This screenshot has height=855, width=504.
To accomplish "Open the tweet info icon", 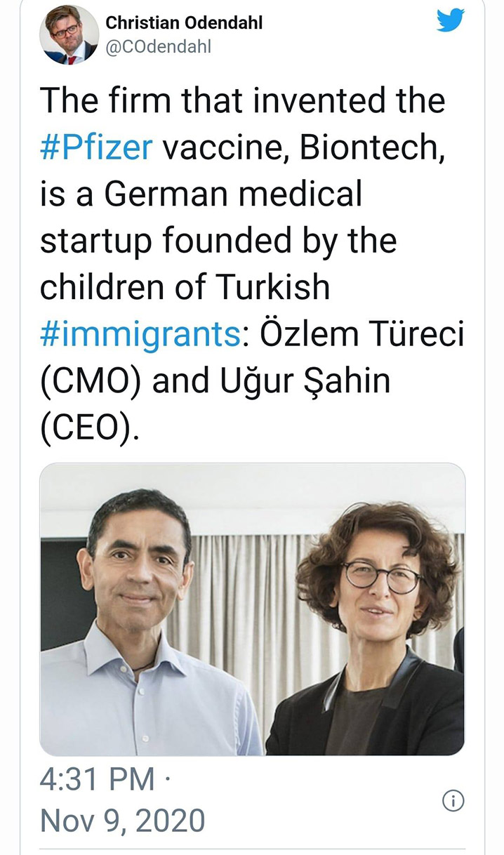I will tap(453, 801).
